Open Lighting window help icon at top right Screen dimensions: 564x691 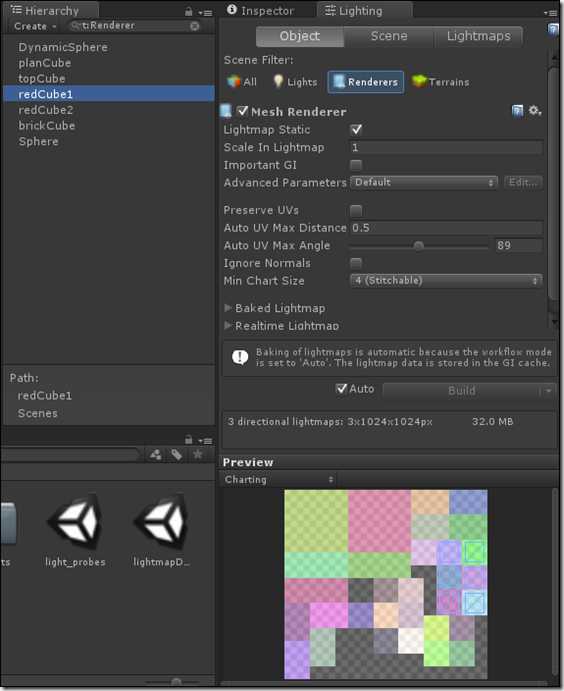[x=553, y=30]
